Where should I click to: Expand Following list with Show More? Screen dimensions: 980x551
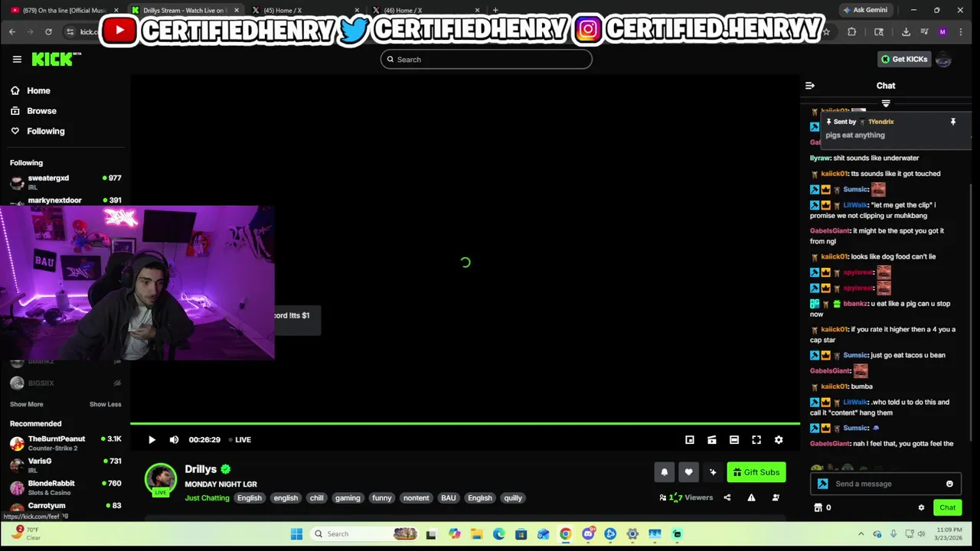(26, 404)
